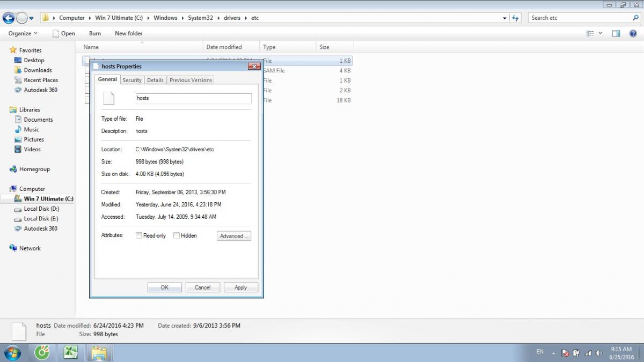Close the hosts Properties dialog
Viewport: 644px width, 362px height.
tap(254, 67)
